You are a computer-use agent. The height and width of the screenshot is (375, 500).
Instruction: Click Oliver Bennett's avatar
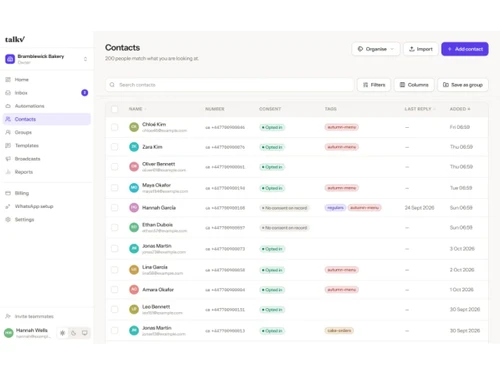pos(134,167)
